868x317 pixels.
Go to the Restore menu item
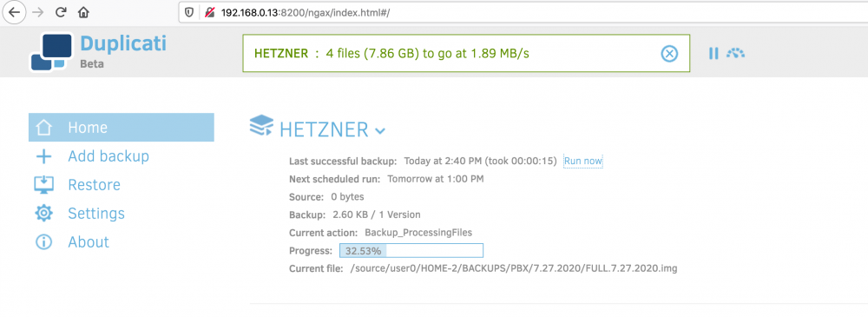[94, 184]
